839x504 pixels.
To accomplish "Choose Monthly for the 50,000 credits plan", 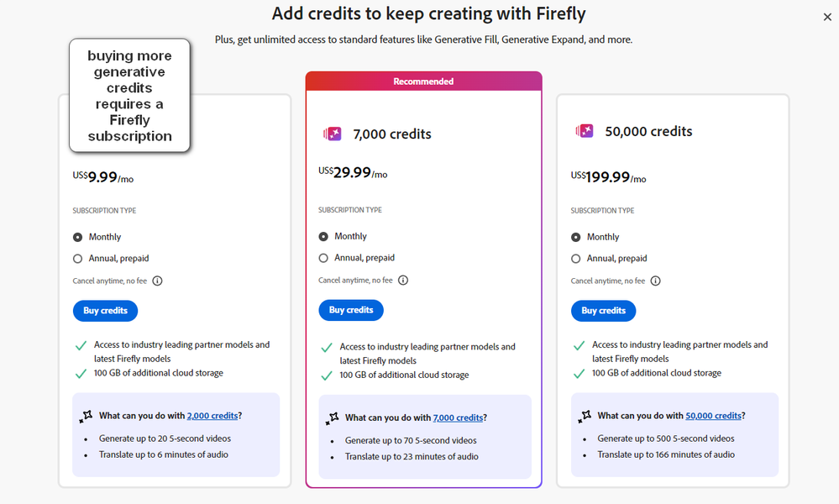I will (576, 237).
